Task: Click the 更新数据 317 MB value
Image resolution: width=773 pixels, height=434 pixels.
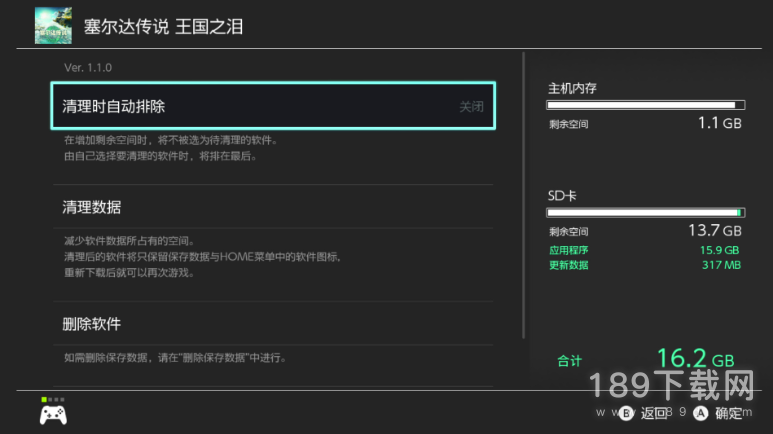Action: pyautogui.click(x=721, y=265)
